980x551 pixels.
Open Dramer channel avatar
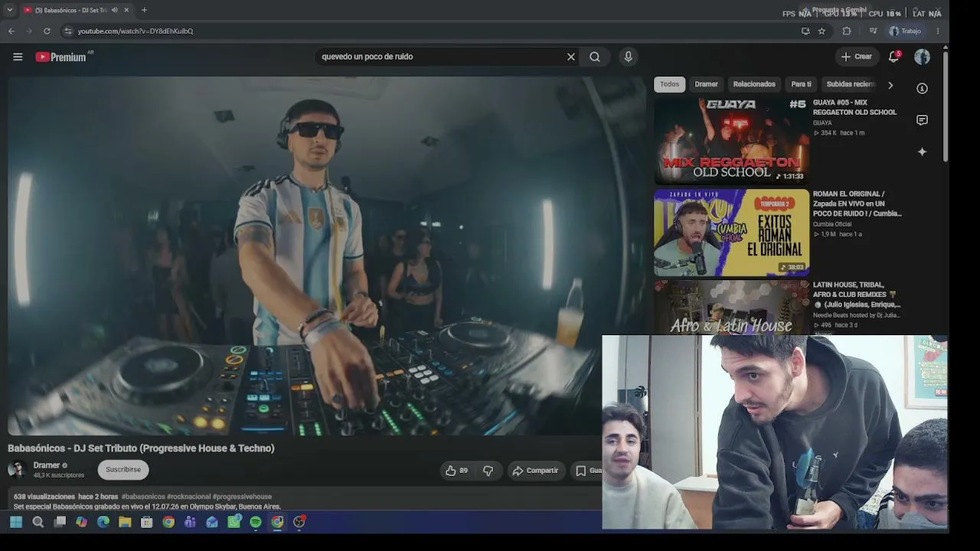pyautogui.click(x=17, y=469)
